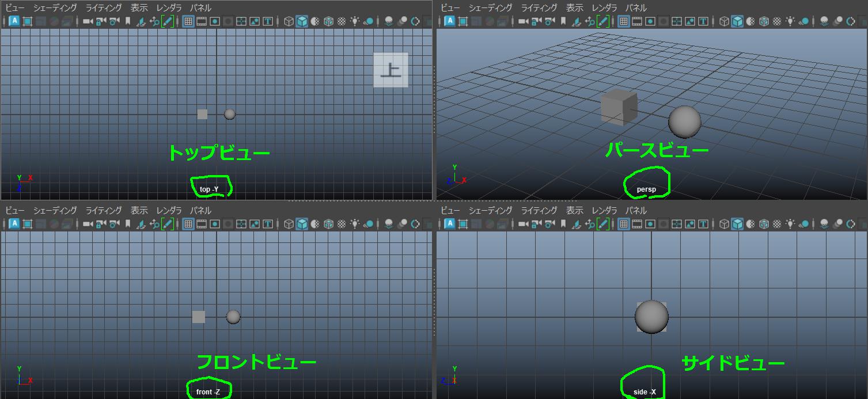Screen dimensions: 868x399
Task: Open 表示 menu in perspective panel
Action: (574, 7)
